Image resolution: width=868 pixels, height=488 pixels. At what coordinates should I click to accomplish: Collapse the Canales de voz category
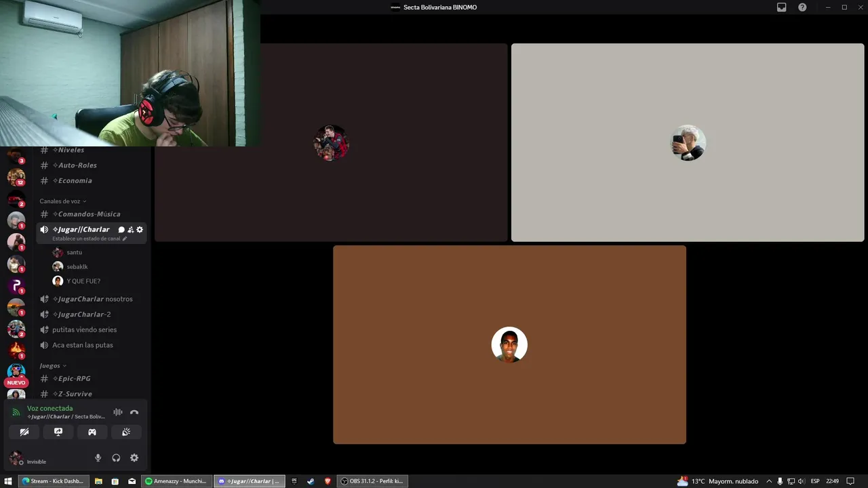point(63,201)
